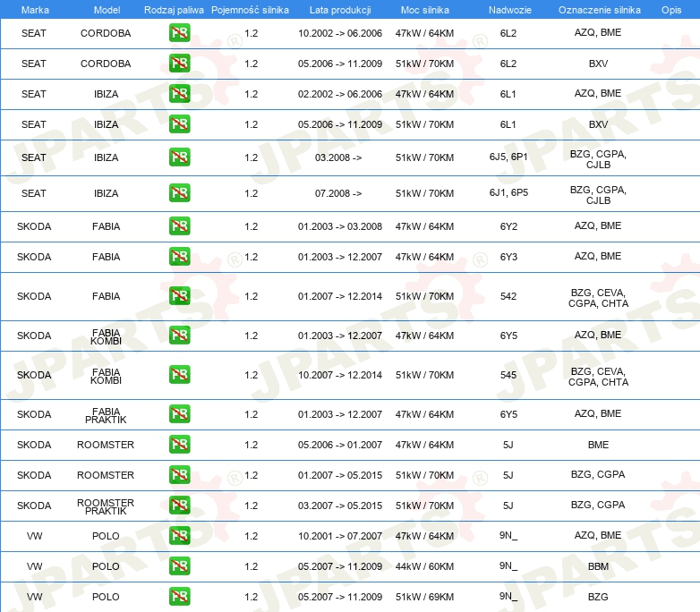This screenshot has width=700, height=612.
Task: Click fuel icon in Roomster Praktik row
Action: pos(179,505)
